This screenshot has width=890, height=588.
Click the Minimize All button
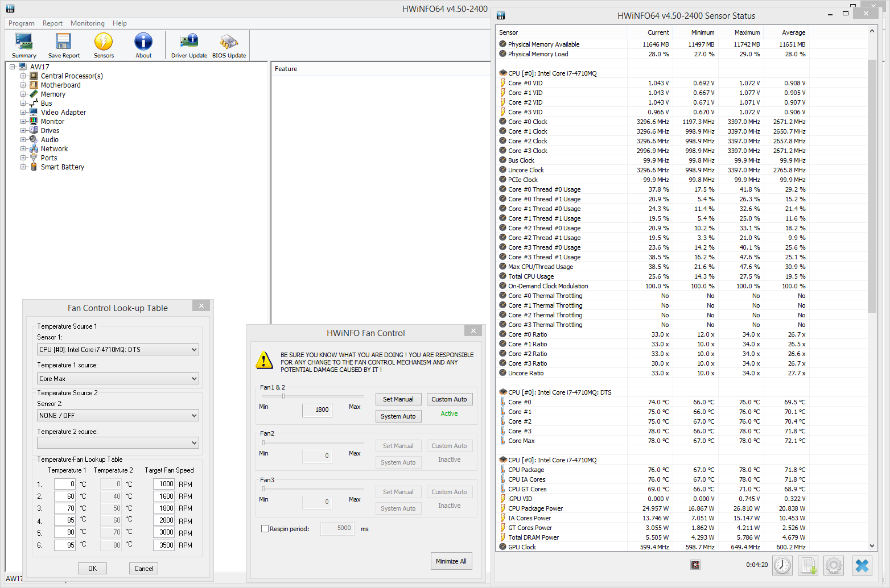tap(451, 561)
